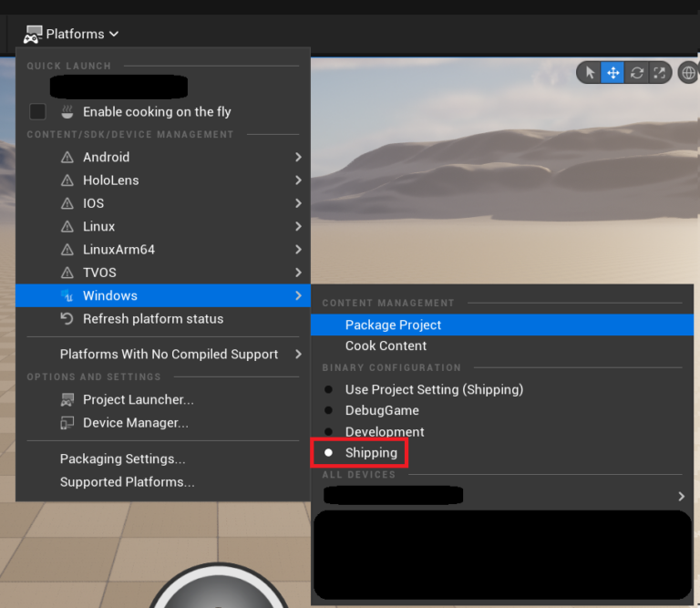
Task: Expand the Windows submenu arrow
Action: (298, 295)
